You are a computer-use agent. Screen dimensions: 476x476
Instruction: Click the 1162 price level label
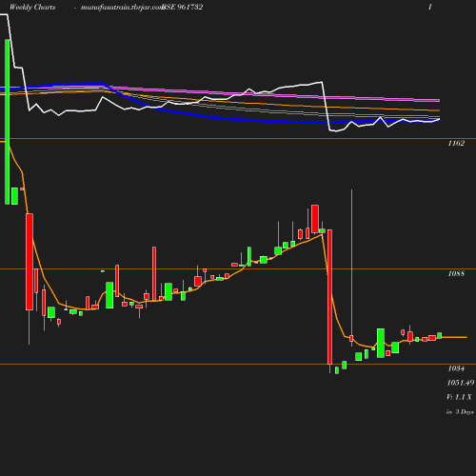(x=456, y=143)
